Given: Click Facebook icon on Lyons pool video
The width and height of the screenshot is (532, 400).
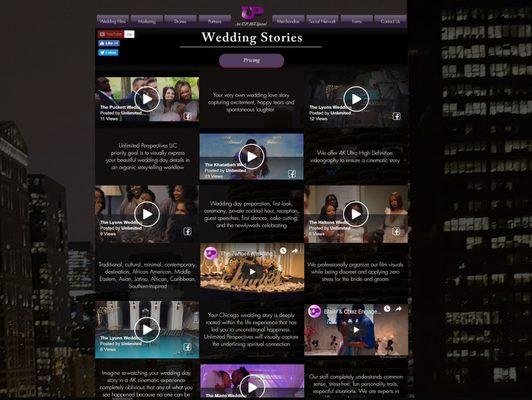Looking at the screenshot, I should click(x=187, y=347).
